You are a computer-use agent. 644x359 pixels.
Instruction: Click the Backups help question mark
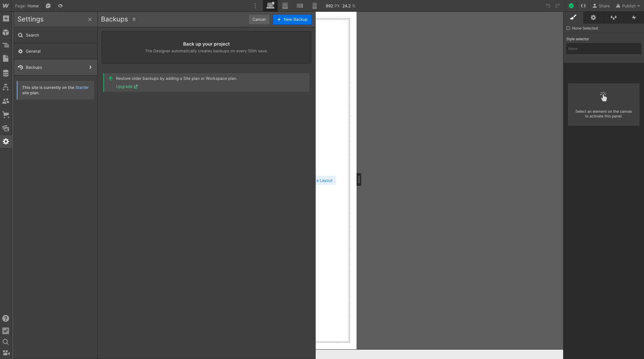pos(134,19)
